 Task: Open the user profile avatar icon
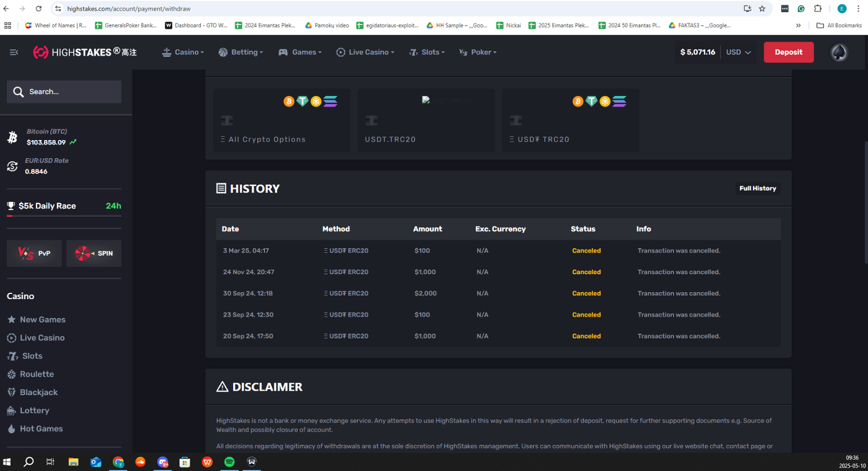[x=838, y=52]
